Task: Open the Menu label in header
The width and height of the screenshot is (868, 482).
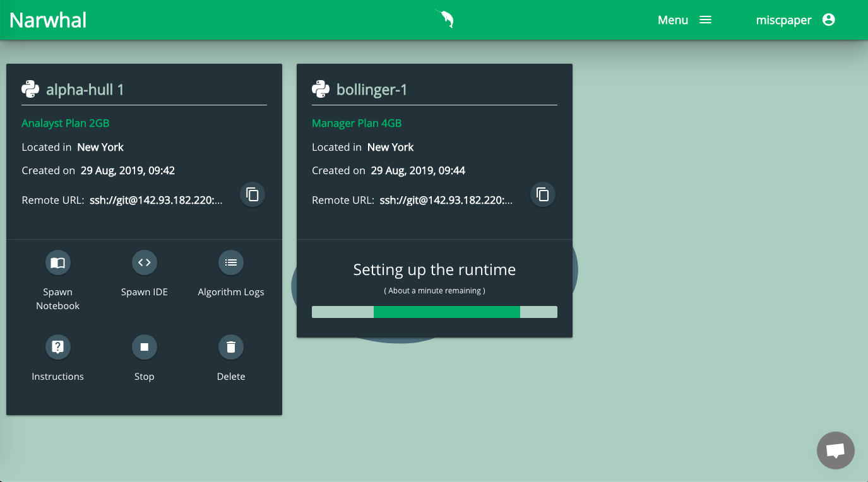Action: 673,20
